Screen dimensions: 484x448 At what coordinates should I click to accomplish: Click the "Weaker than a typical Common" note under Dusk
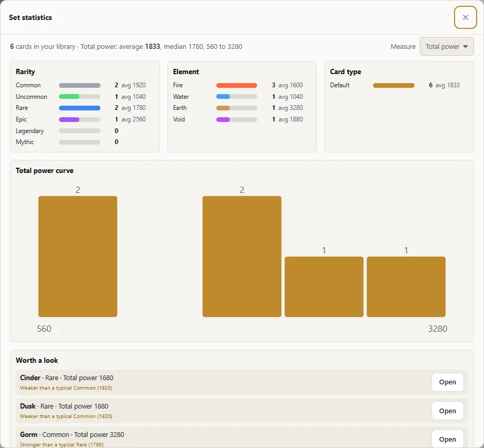pyautogui.click(x=66, y=416)
